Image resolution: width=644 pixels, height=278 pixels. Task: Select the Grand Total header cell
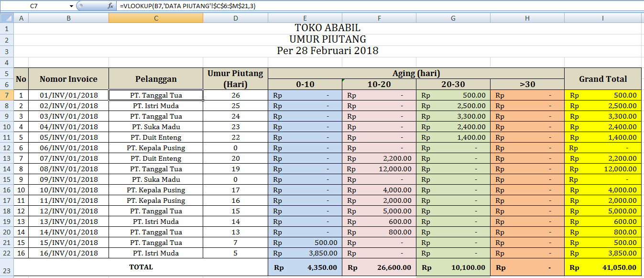click(x=604, y=79)
